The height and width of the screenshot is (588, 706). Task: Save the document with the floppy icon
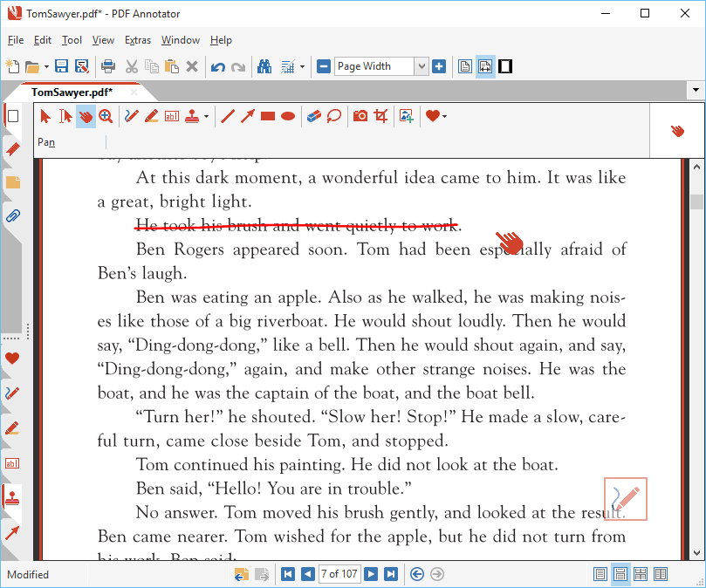click(x=61, y=66)
